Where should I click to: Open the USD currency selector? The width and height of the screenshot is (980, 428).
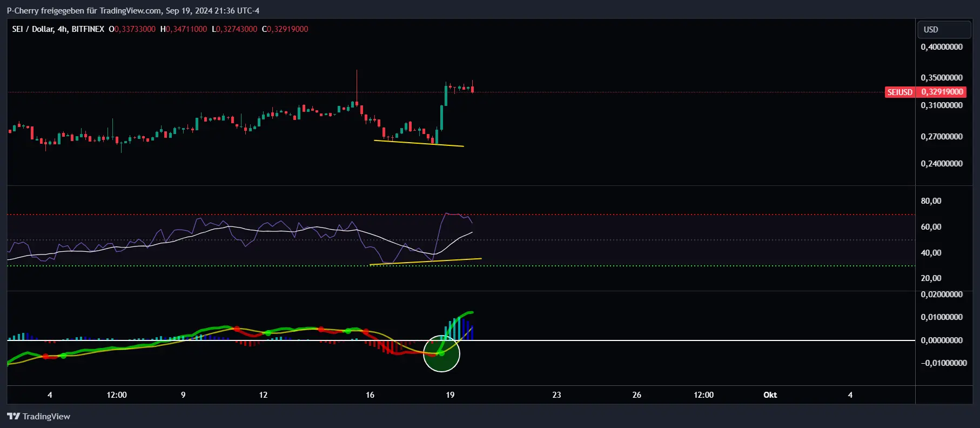coord(944,30)
